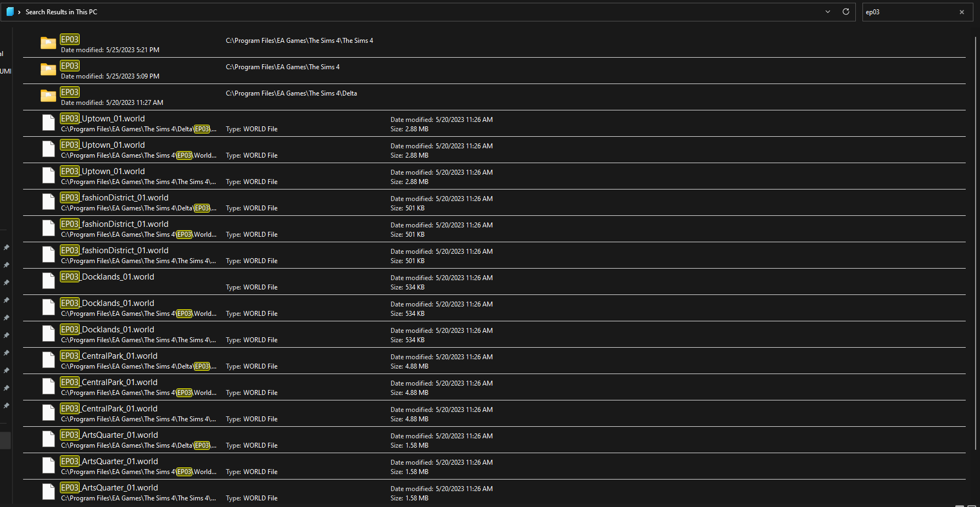
Task: Select icon of EP03_Docklands_01.world in EP03\World path
Action: tap(48, 307)
